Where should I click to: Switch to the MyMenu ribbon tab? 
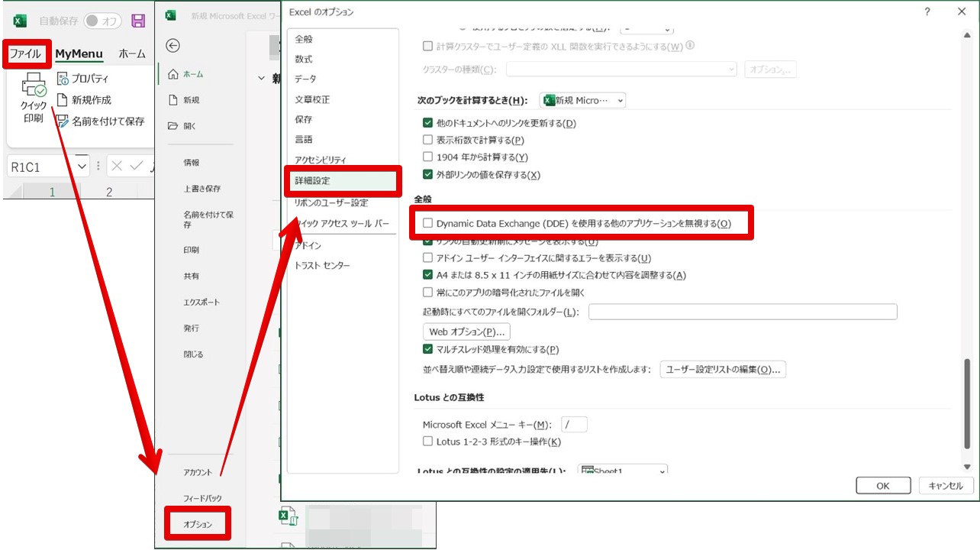pyautogui.click(x=79, y=53)
